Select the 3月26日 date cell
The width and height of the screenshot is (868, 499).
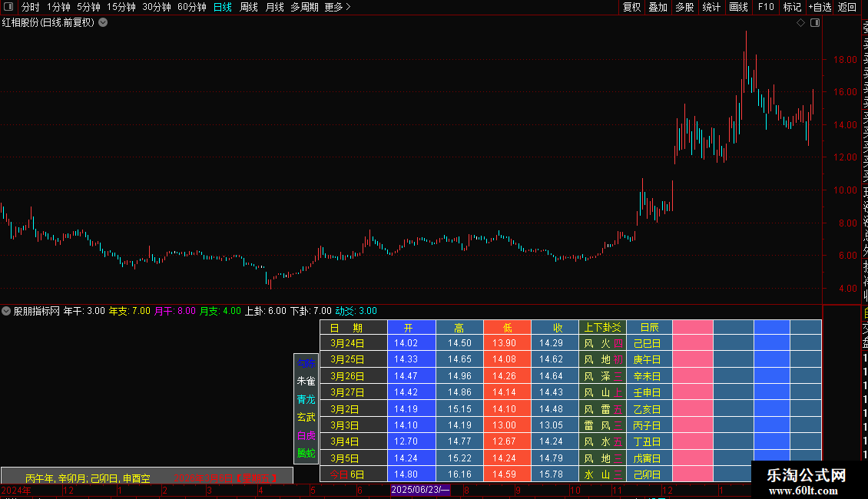[x=354, y=375]
